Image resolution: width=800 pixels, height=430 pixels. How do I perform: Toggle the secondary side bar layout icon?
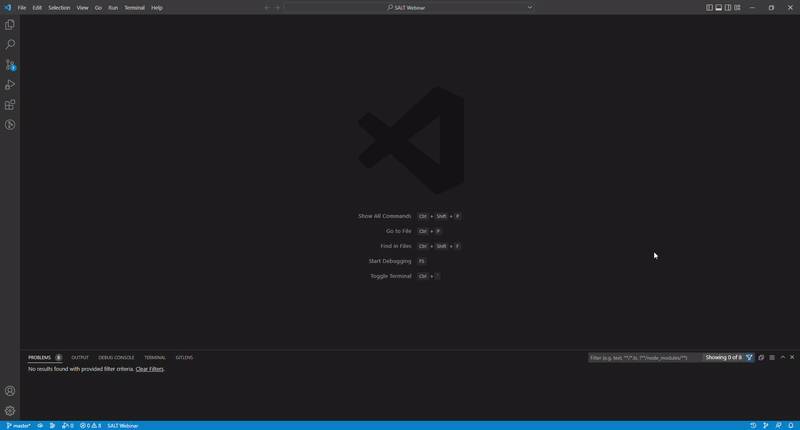[x=728, y=8]
